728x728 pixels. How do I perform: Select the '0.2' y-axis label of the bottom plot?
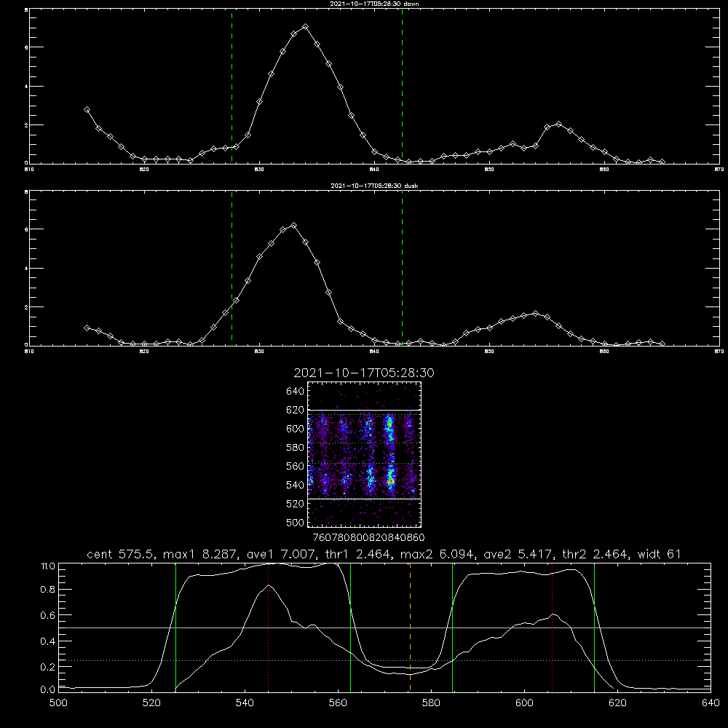click(48, 667)
